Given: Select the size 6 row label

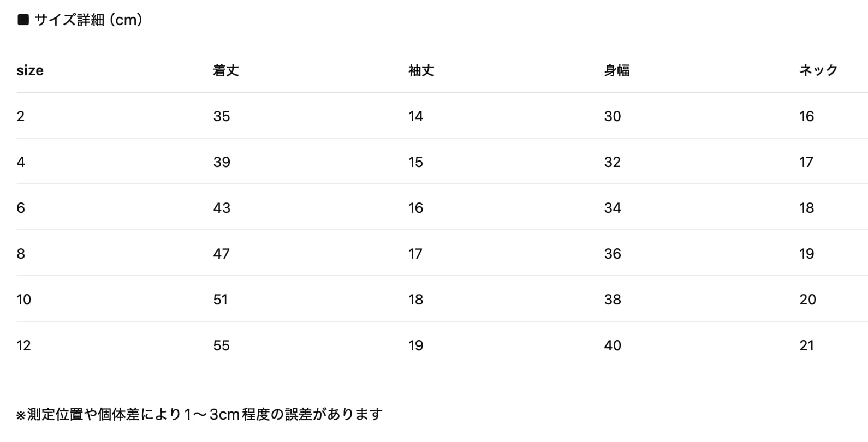Looking at the screenshot, I should click(x=21, y=208).
